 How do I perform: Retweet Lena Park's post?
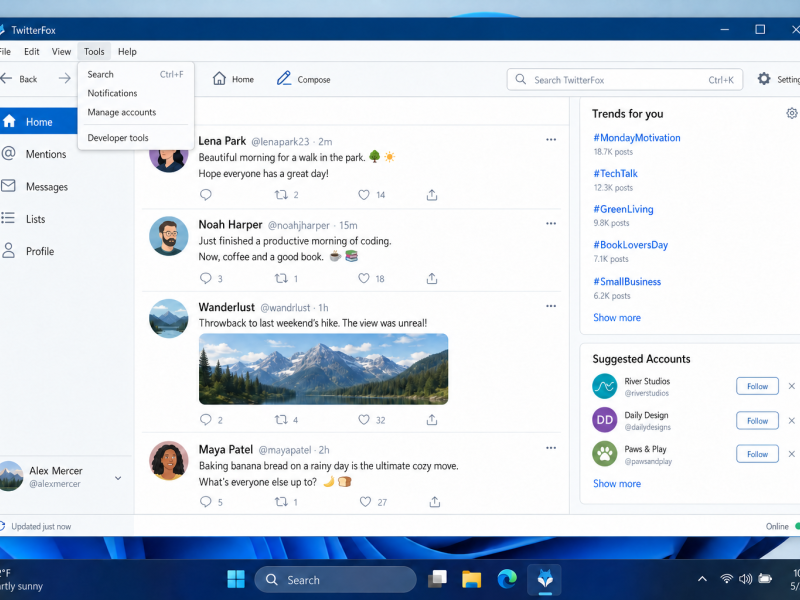281,194
